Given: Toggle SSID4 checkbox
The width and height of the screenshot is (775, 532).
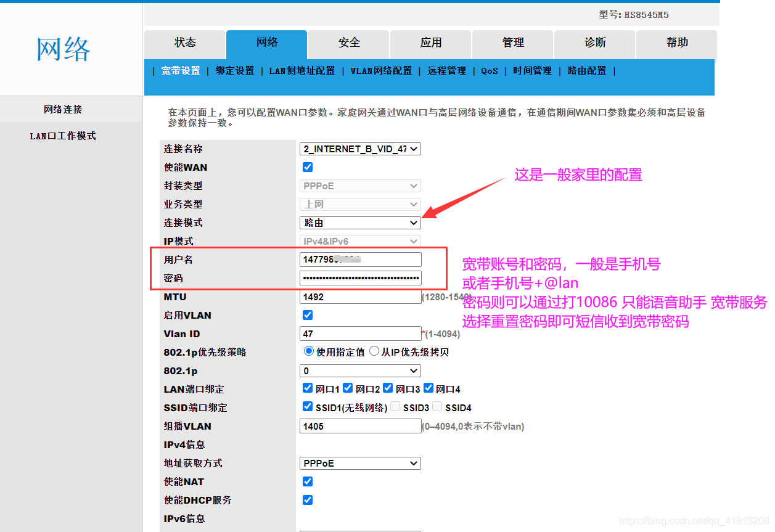Looking at the screenshot, I should 437,406.
